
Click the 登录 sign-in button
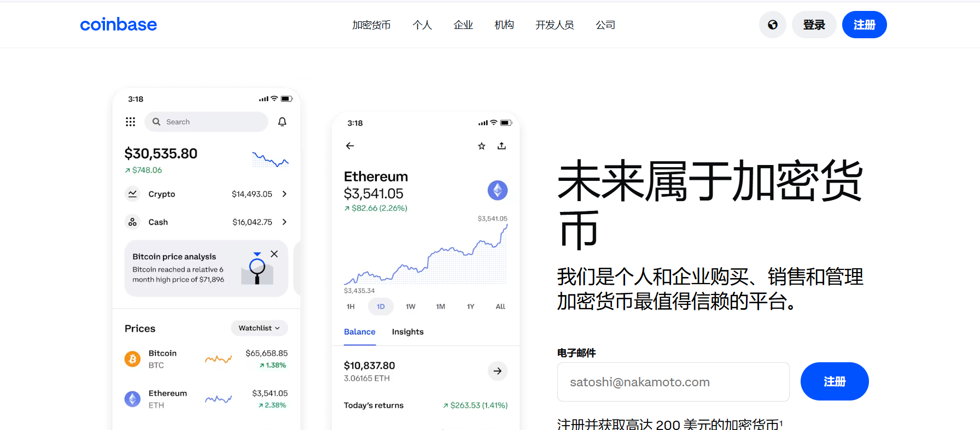814,25
